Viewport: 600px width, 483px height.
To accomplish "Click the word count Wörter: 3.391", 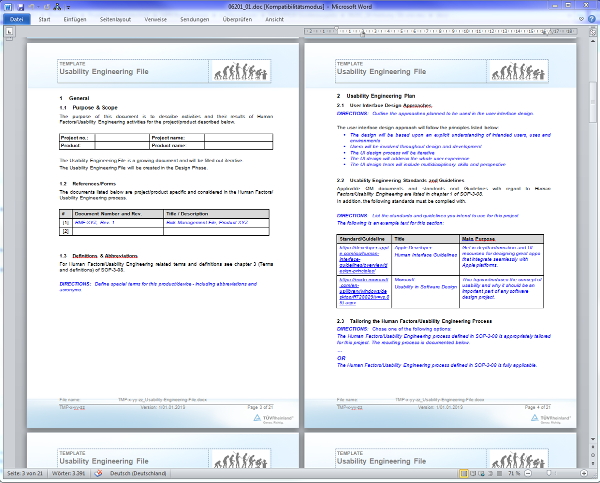I will pyautogui.click(x=69, y=474).
